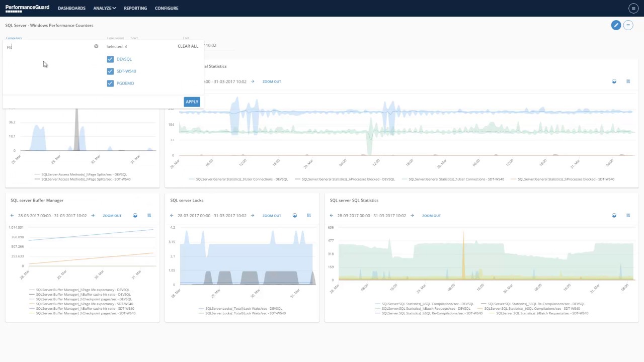644x362 pixels.
Task: Click the 'Selected: 3' count label
Action: (117, 46)
